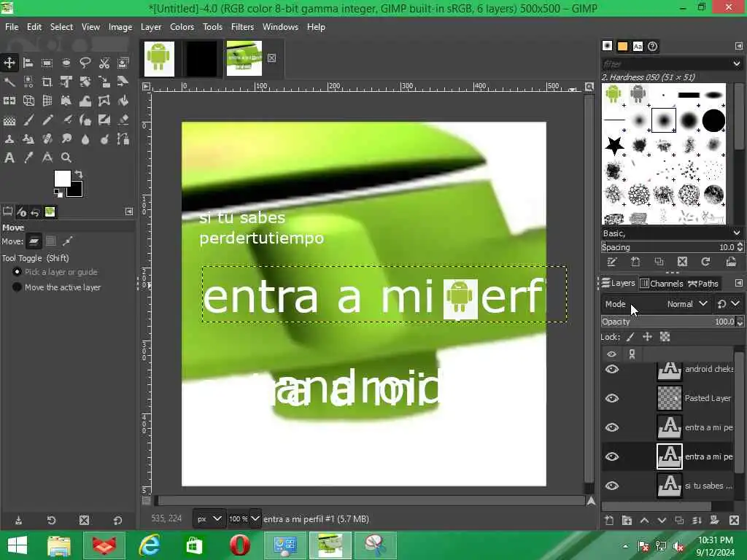The width and height of the screenshot is (747, 560).
Task: Hide the Pasted Layer eye icon
Action: (612, 398)
